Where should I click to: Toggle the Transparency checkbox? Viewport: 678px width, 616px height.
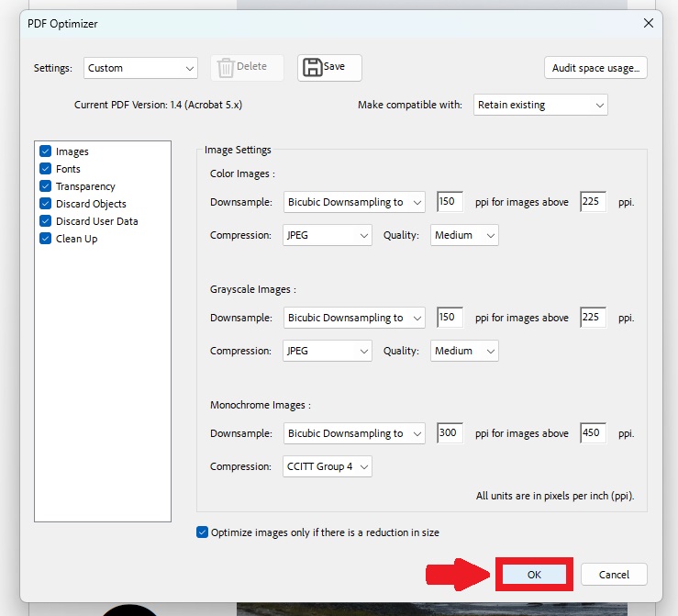pyautogui.click(x=45, y=186)
